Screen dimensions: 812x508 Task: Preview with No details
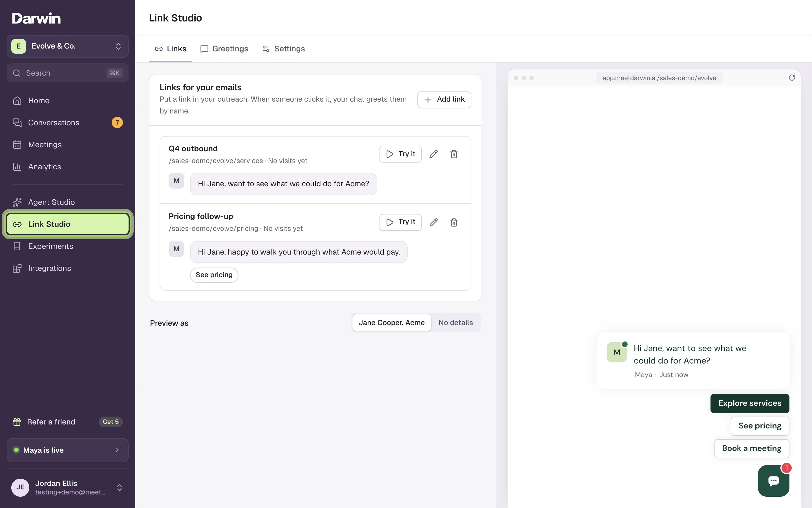click(x=456, y=323)
